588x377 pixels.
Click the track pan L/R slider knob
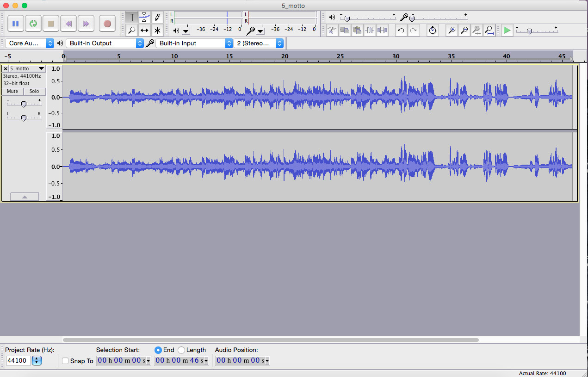tap(24, 118)
